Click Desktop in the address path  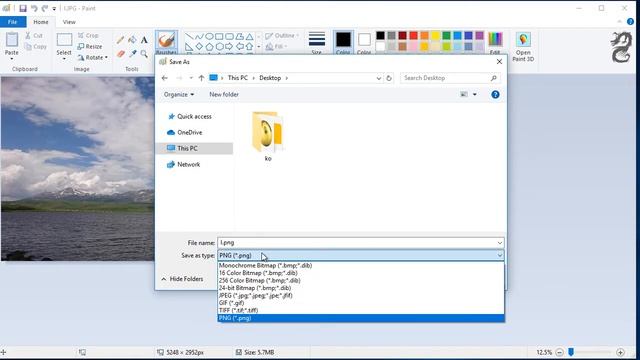(x=270, y=78)
